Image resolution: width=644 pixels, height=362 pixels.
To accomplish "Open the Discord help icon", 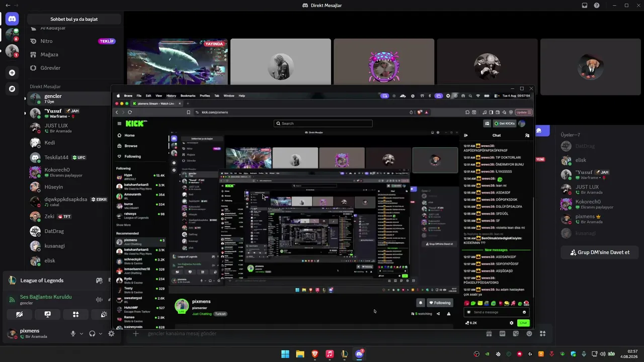I will (597, 6).
